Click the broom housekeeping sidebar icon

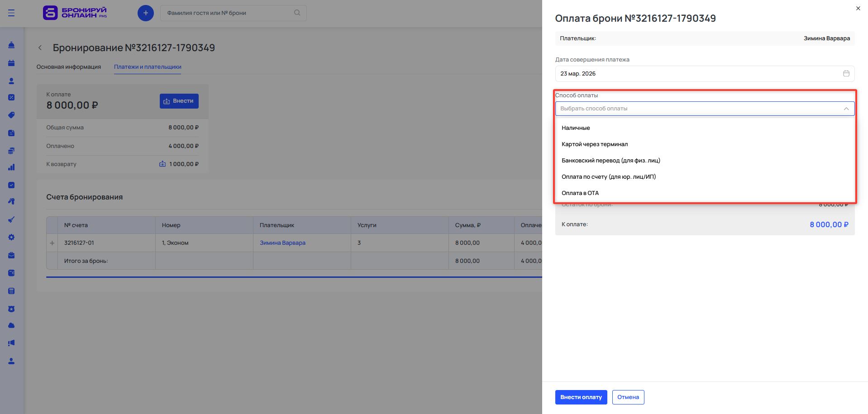[11, 219]
